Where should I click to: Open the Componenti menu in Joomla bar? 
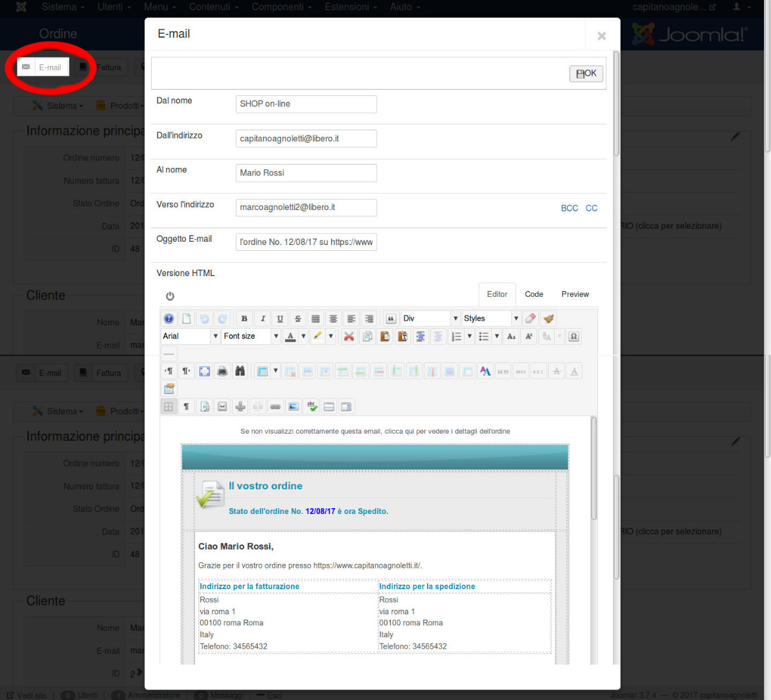click(282, 7)
